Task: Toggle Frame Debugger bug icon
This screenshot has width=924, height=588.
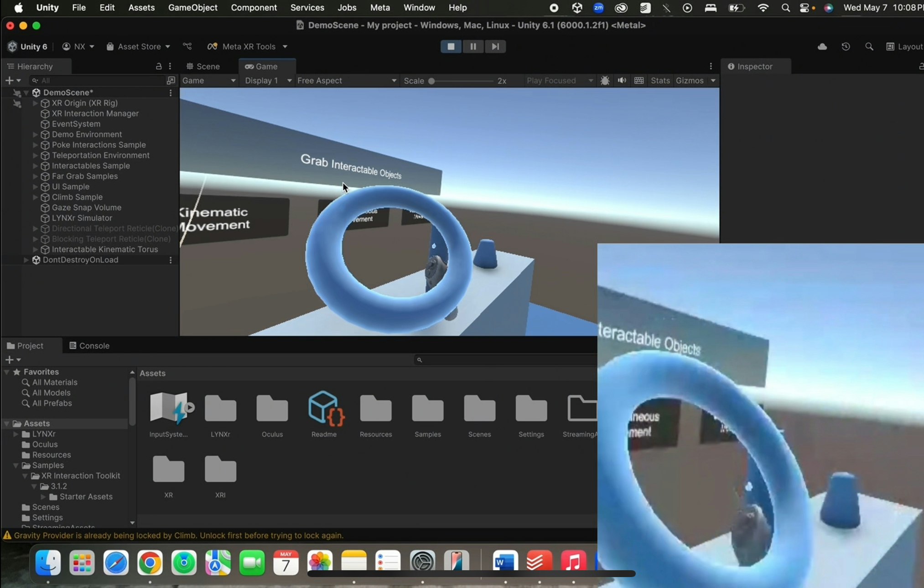Action: tap(605, 80)
